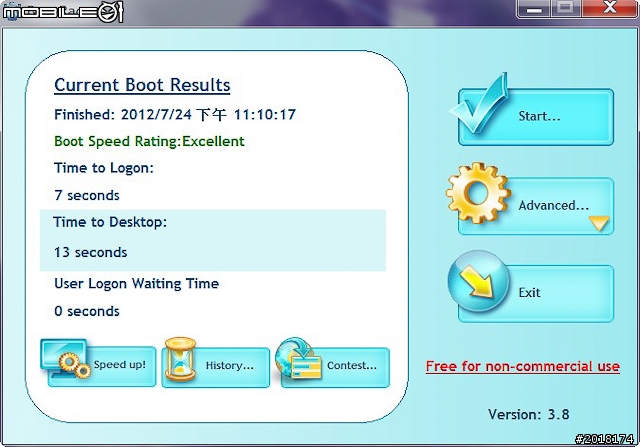640x447 pixels.
Task: Click the 0 seconds value
Action: coord(87,311)
